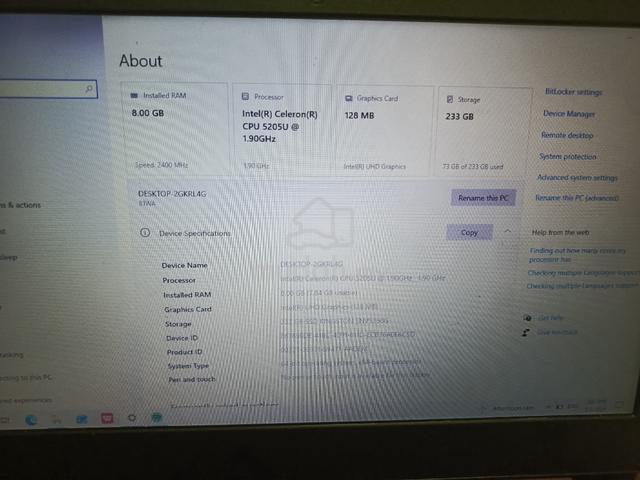The width and height of the screenshot is (640, 480).
Task: Click the 8.00 GB RAM value
Action: point(148,113)
